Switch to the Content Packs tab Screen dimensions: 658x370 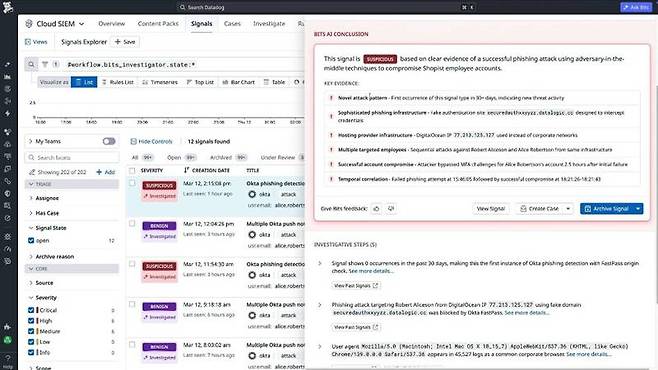click(158, 24)
